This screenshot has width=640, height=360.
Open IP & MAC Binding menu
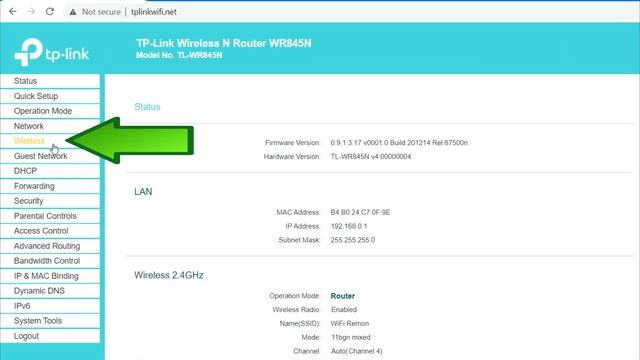point(50,276)
